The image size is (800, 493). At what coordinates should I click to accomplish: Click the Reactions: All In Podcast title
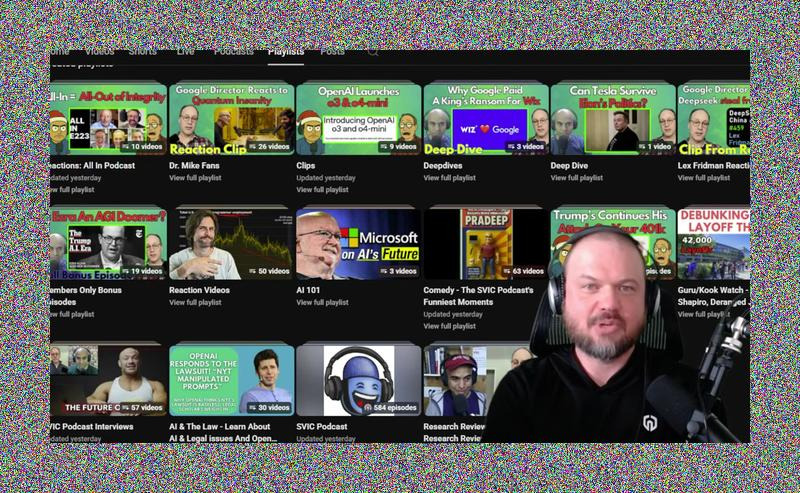[x=92, y=165]
